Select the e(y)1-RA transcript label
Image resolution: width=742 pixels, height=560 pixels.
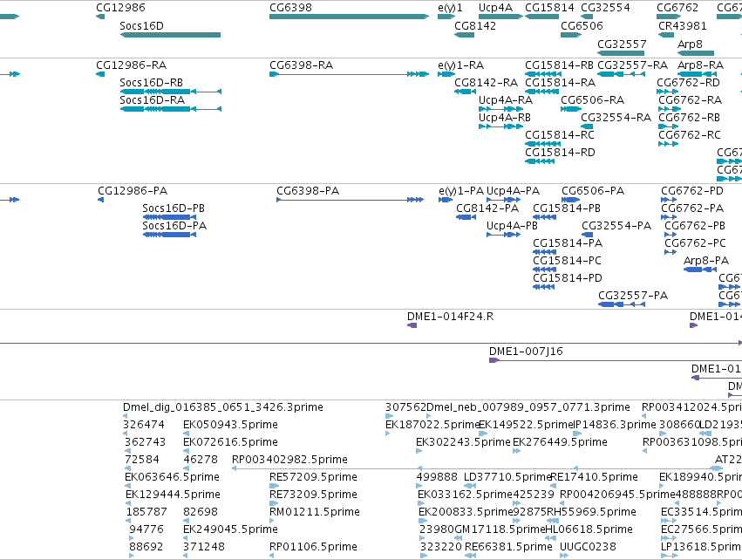point(461,65)
